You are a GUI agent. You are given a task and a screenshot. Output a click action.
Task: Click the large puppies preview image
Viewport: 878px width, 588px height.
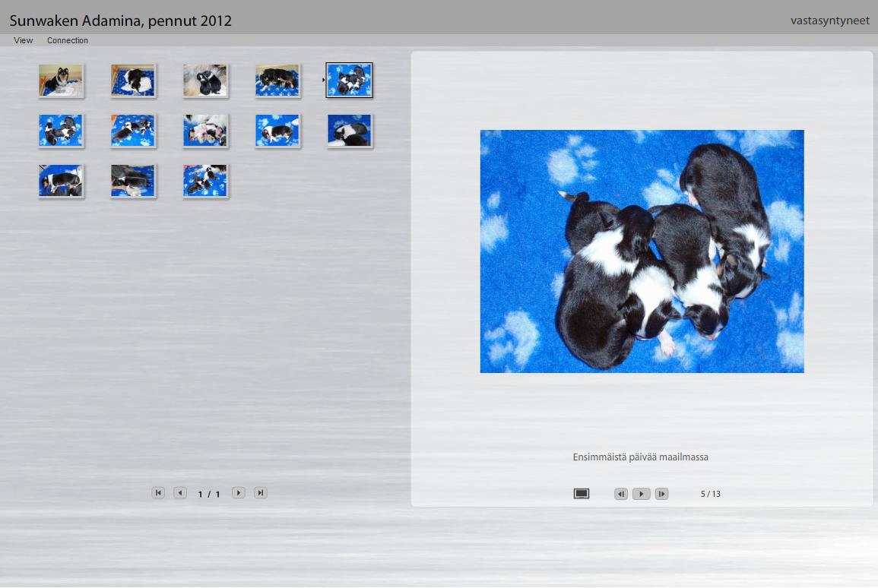pyautogui.click(x=642, y=251)
